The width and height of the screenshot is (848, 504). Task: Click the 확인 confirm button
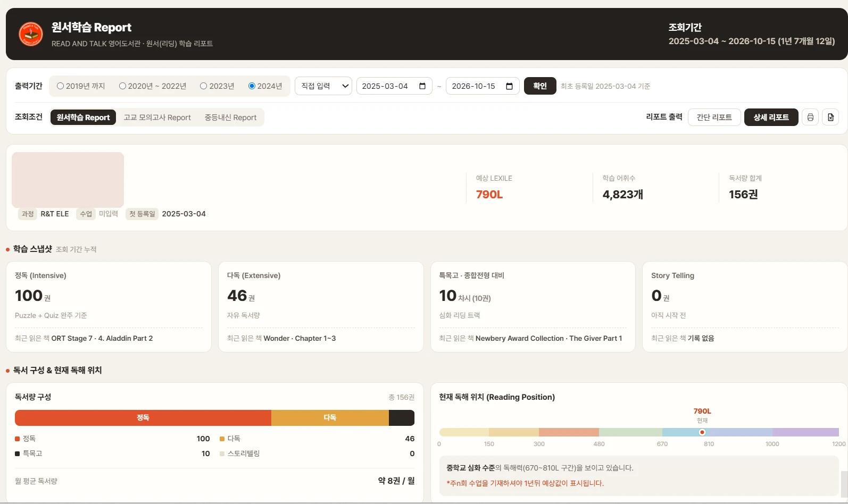540,86
